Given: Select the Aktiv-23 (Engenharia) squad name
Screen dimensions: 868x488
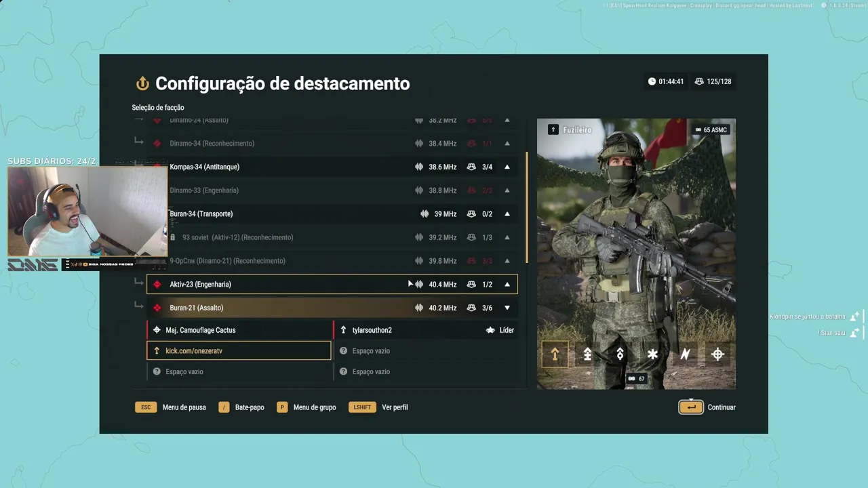Looking at the screenshot, I should tap(200, 285).
